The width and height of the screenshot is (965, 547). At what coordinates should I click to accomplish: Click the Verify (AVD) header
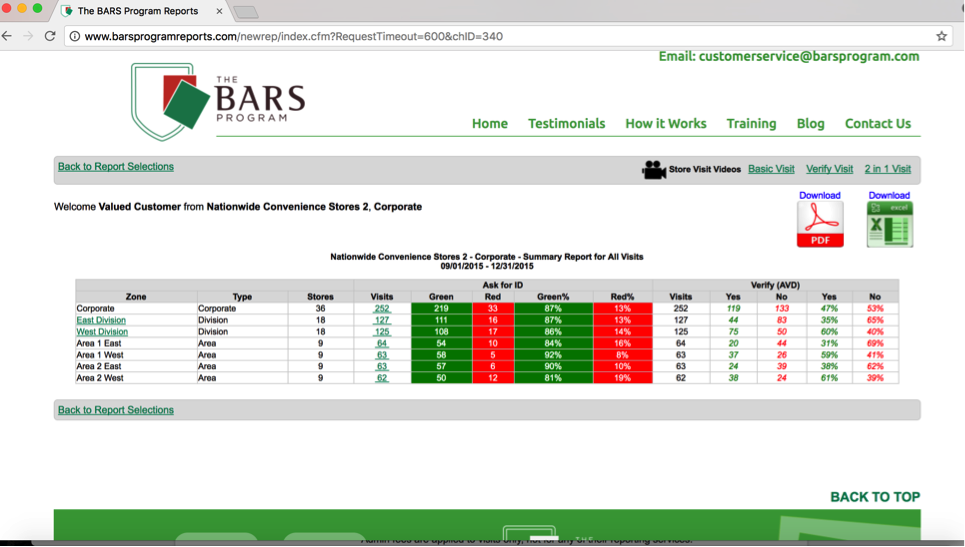coord(775,285)
